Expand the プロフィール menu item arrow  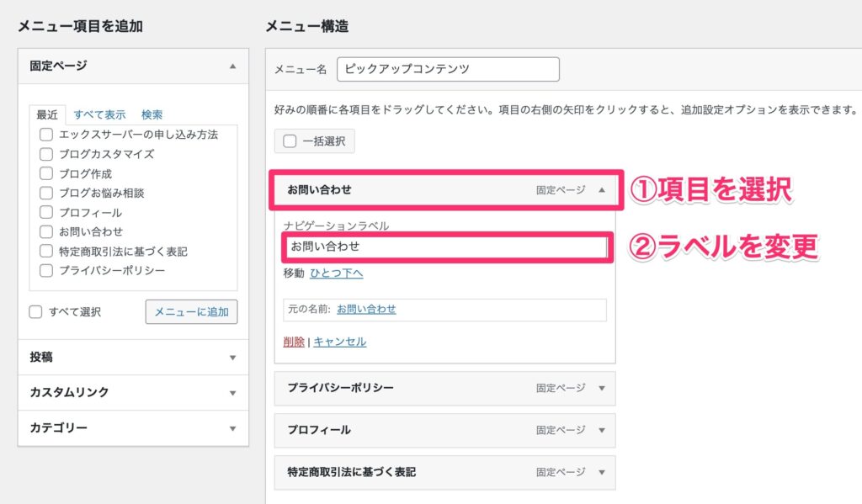602,430
